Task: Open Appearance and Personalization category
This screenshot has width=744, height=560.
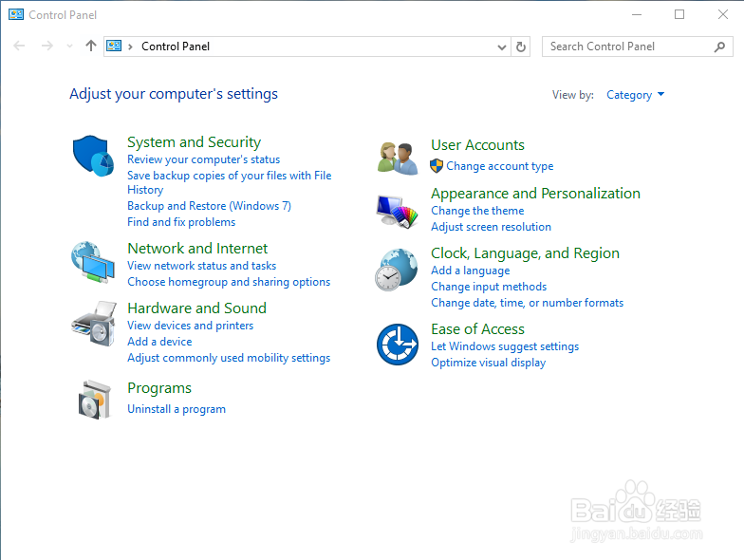Action: tap(535, 194)
